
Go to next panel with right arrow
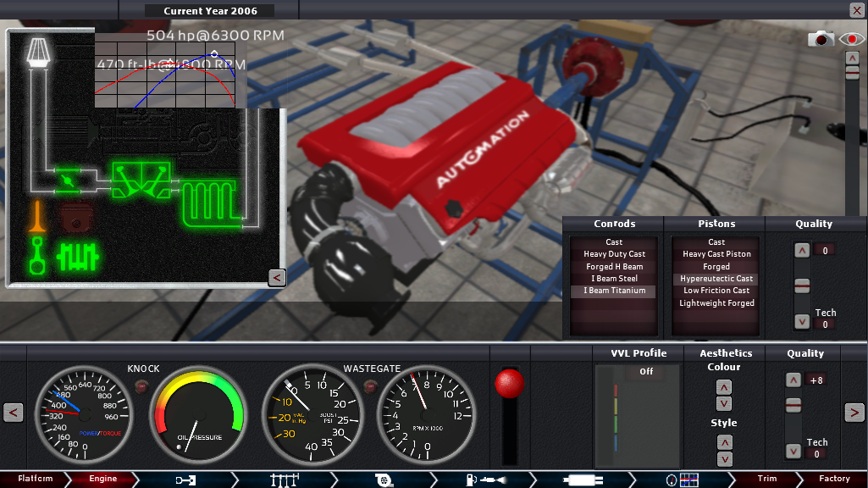point(854,412)
